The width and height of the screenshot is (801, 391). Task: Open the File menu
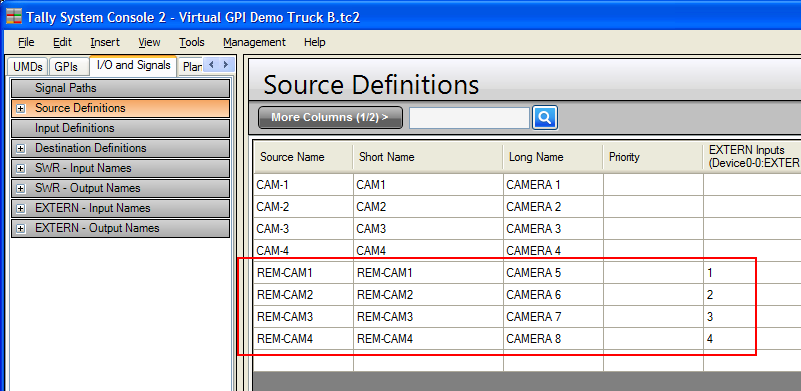tap(26, 42)
